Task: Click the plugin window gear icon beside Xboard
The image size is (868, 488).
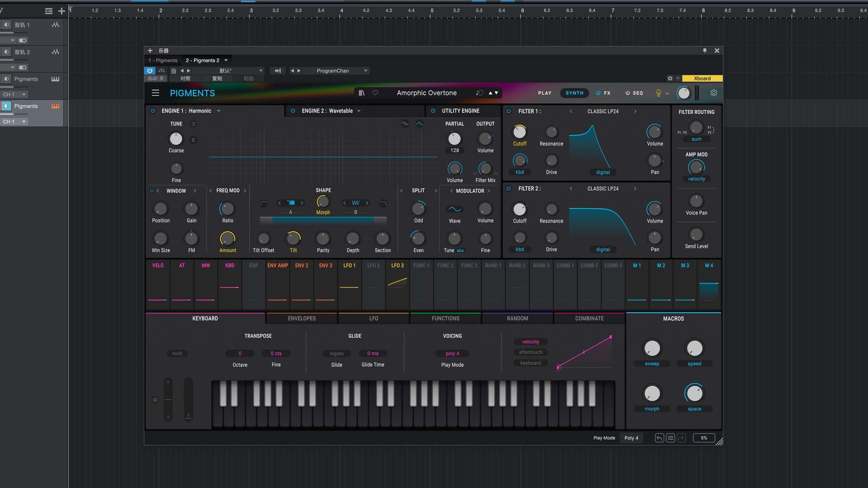Action: (x=670, y=78)
